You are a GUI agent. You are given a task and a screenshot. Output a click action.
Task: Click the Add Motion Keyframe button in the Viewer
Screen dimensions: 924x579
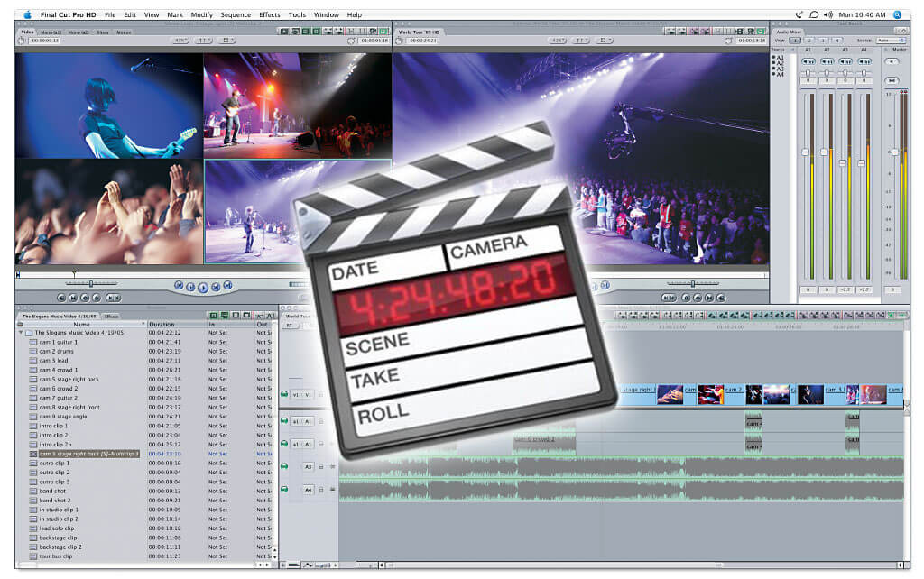click(85, 298)
